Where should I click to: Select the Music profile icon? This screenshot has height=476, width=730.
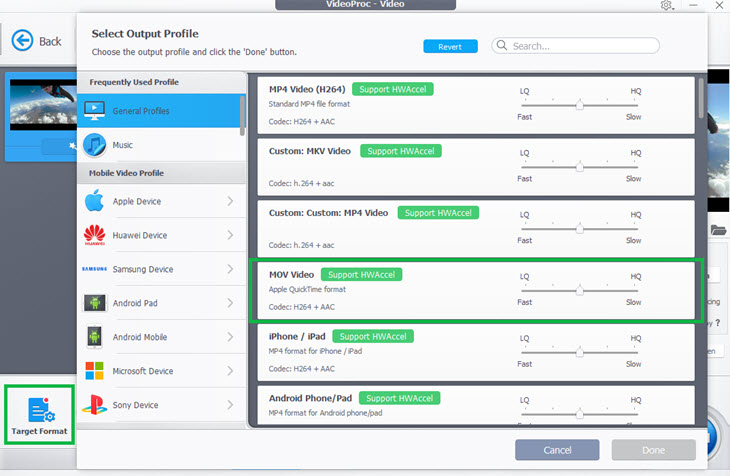[95, 145]
